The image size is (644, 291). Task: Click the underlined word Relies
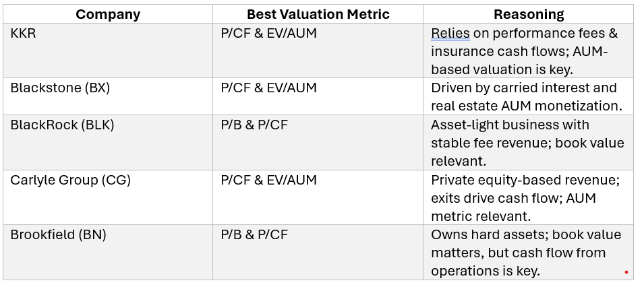[450, 33]
